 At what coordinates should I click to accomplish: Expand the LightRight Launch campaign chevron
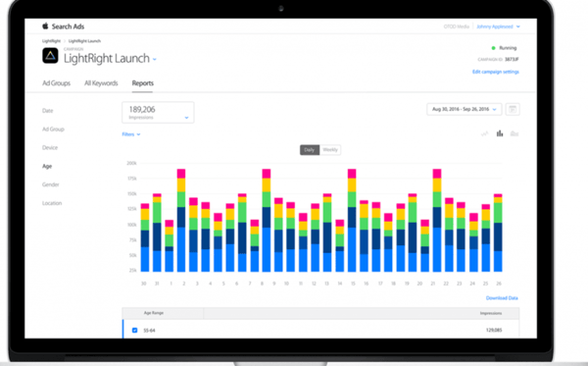155,59
